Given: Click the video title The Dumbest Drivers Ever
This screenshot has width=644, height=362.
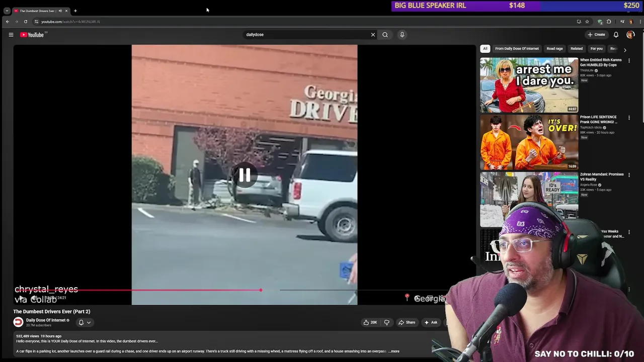Looking at the screenshot, I should (x=52, y=312).
